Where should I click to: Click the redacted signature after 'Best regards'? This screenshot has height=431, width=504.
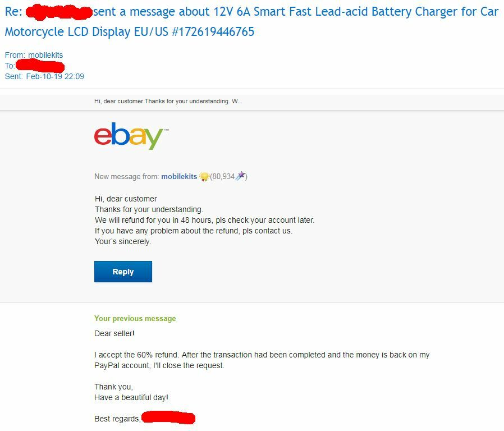coord(168,417)
